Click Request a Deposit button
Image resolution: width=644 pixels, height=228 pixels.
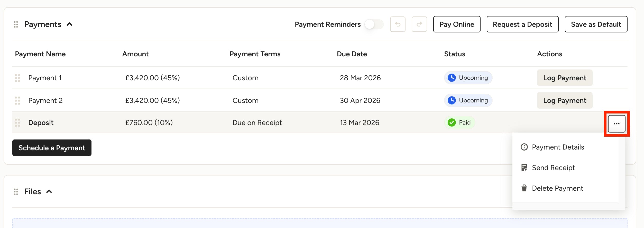(522, 24)
